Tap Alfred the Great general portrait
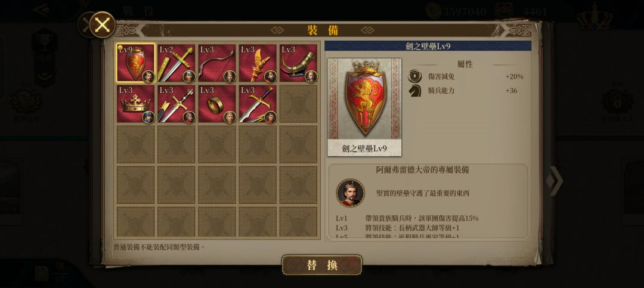 click(351, 193)
